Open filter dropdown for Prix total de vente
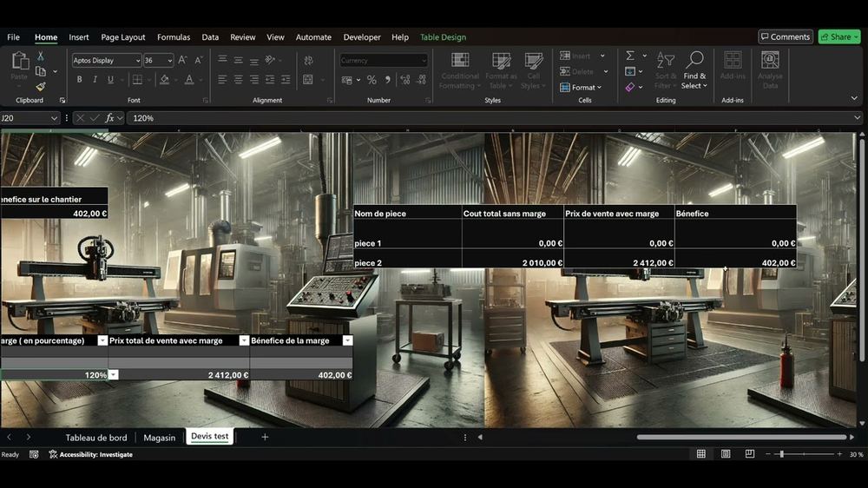 [244, 340]
